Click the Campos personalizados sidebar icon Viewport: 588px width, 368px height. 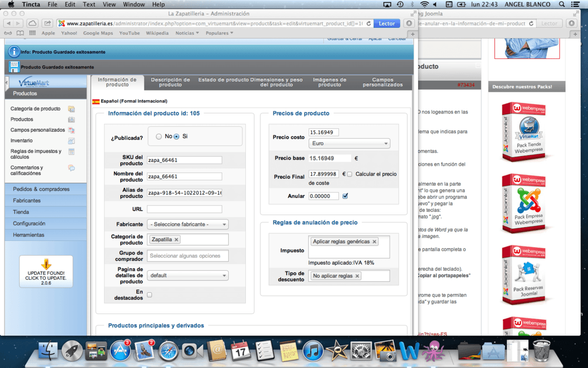pyautogui.click(x=71, y=130)
